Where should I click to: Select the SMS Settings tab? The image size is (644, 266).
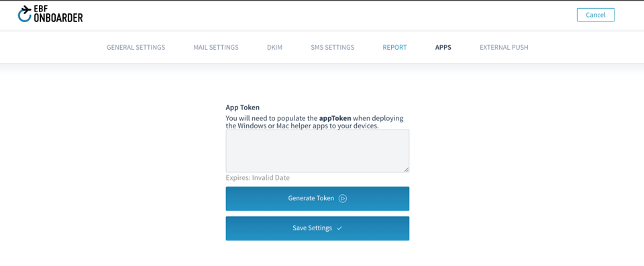[x=333, y=47]
